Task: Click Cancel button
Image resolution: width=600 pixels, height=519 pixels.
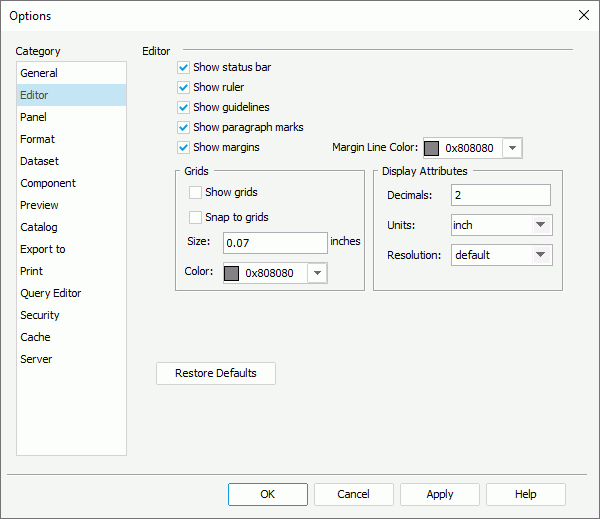Action: 354,494
